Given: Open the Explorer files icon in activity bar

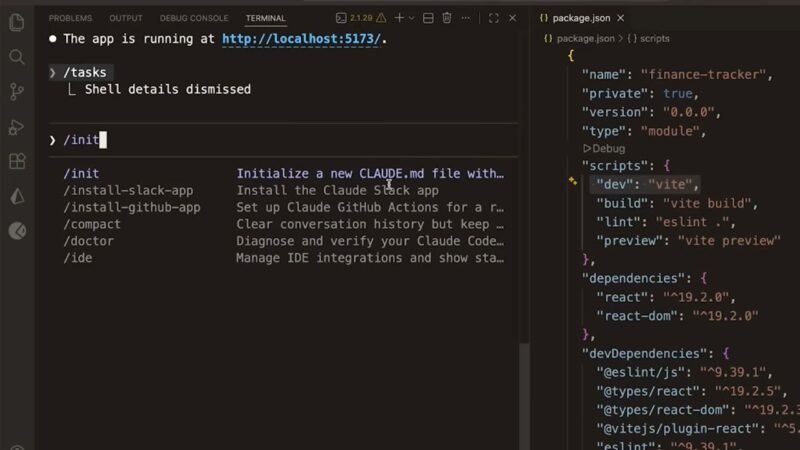Looking at the screenshot, I should [x=16, y=22].
